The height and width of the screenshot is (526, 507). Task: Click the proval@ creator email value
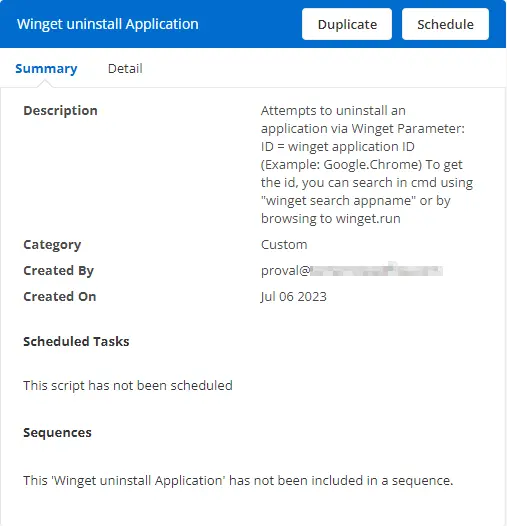coord(352,270)
